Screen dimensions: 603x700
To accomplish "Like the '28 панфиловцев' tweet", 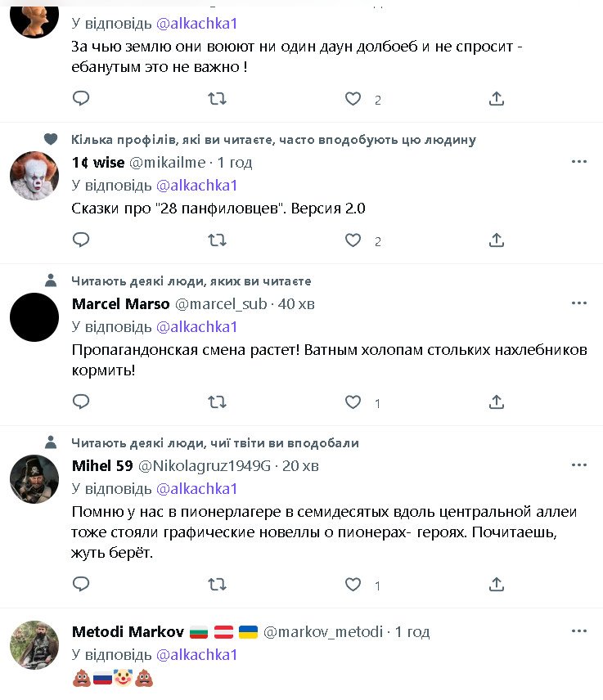I will pyautogui.click(x=353, y=240).
